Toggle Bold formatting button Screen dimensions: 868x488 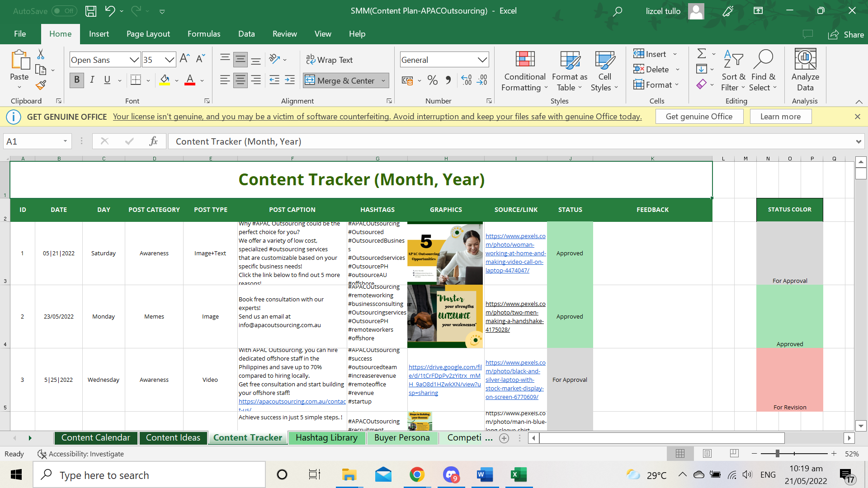click(x=77, y=80)
